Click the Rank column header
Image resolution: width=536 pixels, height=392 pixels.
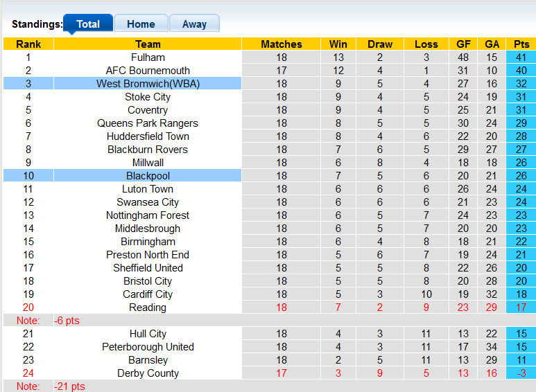point(28,44)
